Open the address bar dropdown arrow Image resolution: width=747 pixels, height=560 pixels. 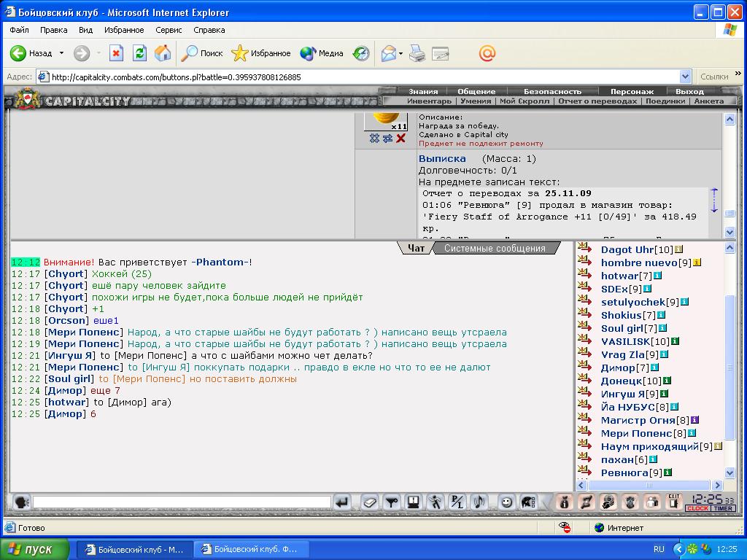pos(685,77)
